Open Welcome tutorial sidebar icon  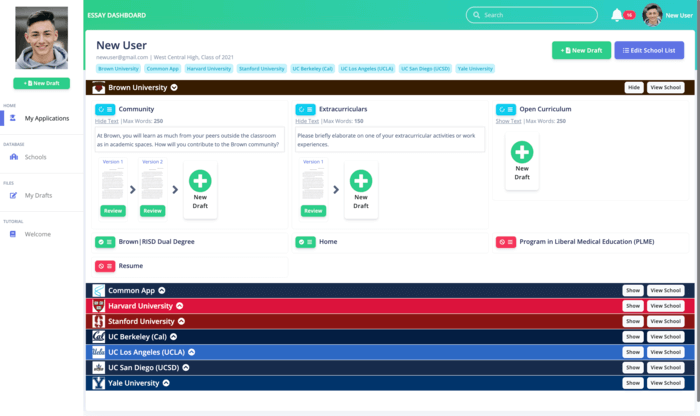[x=13, y=234]
